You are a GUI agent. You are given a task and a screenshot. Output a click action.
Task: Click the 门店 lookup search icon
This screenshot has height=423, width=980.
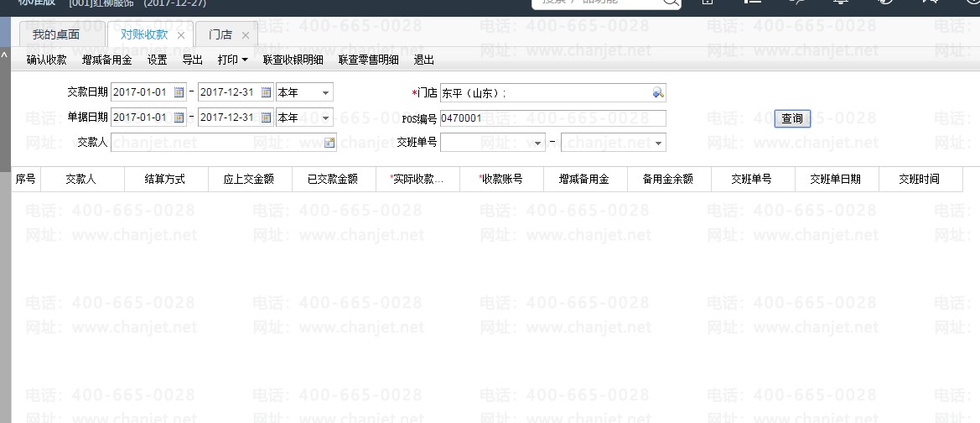pos(658,92)
